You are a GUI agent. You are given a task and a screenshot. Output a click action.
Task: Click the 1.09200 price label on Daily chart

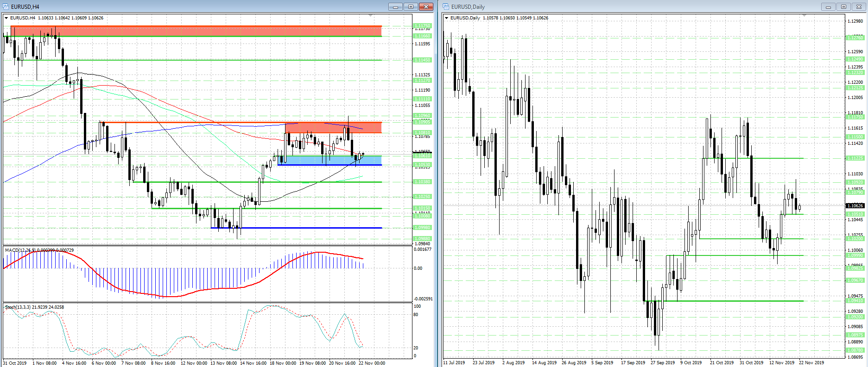[855, 317]
